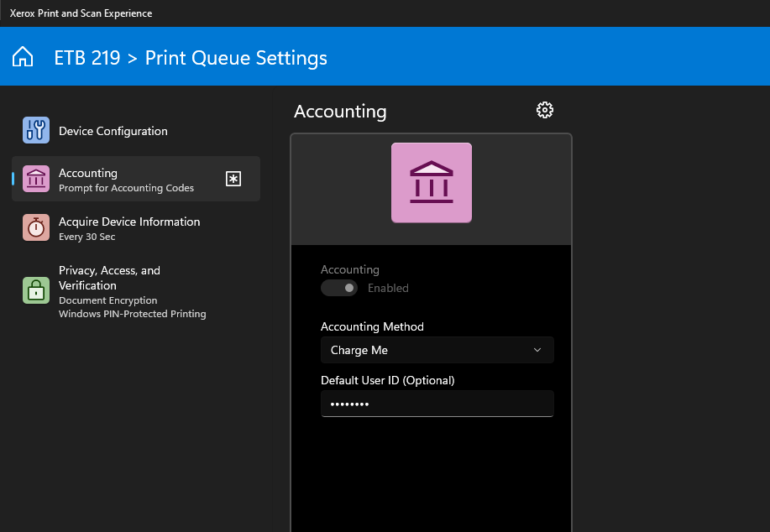Click the Every 30 Sec subtitle
Screen dimensions: 770x532
point(86,237)
